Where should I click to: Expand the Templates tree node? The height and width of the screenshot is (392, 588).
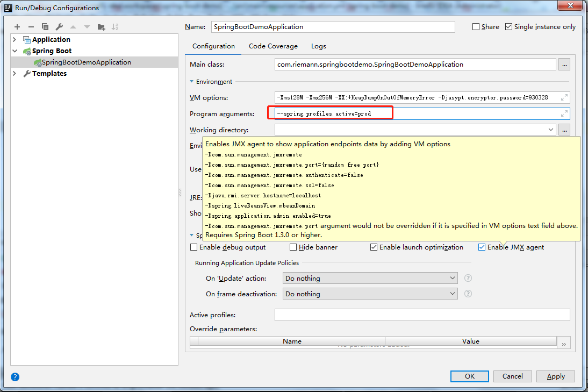[x=15, y=73]
